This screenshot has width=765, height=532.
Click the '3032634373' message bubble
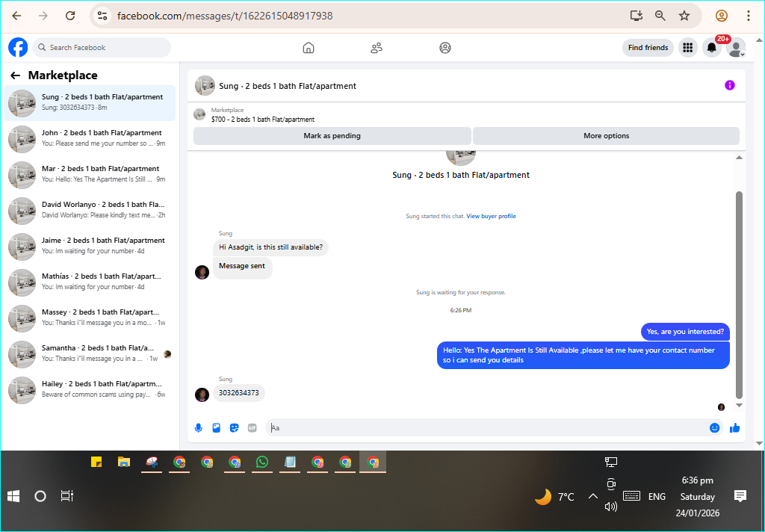pyautogui.click(x=238, y=393)
